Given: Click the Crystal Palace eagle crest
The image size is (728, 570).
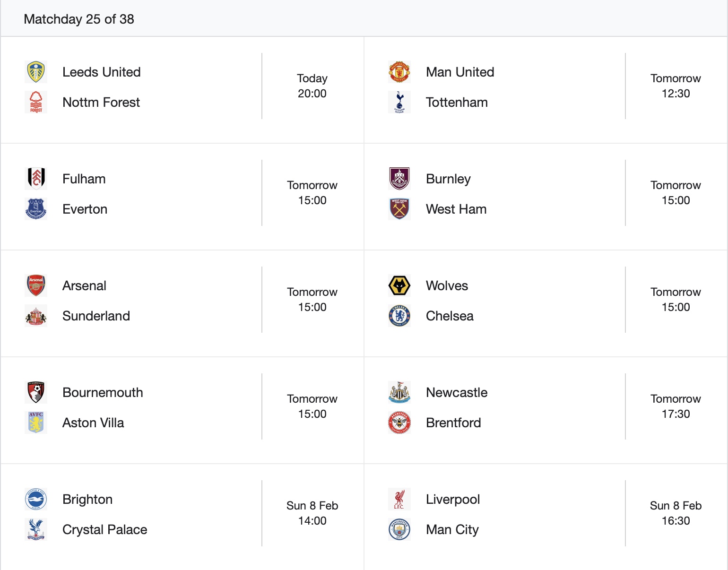Looking at the screenshot, I should tap(36, 529).
